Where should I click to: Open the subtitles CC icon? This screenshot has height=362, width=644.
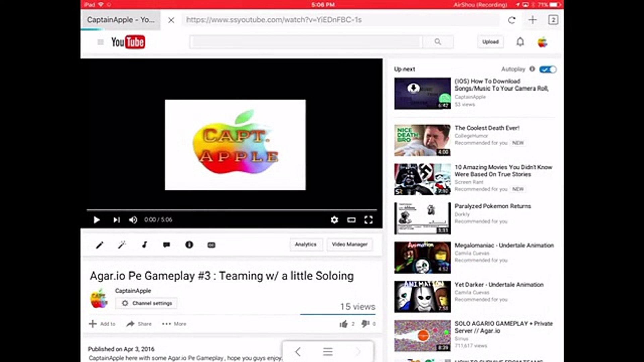(x=211, y=245)
